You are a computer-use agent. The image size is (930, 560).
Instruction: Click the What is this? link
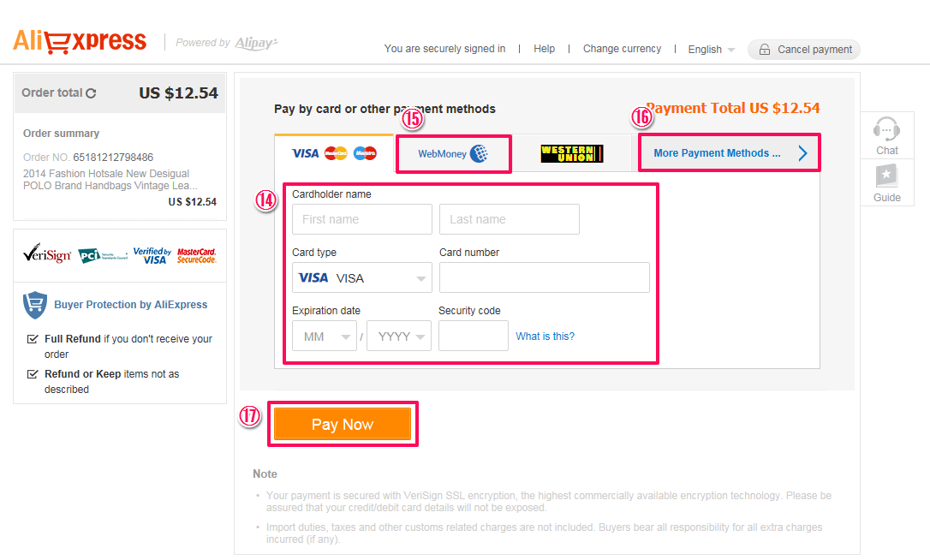[x=545, y=337]
